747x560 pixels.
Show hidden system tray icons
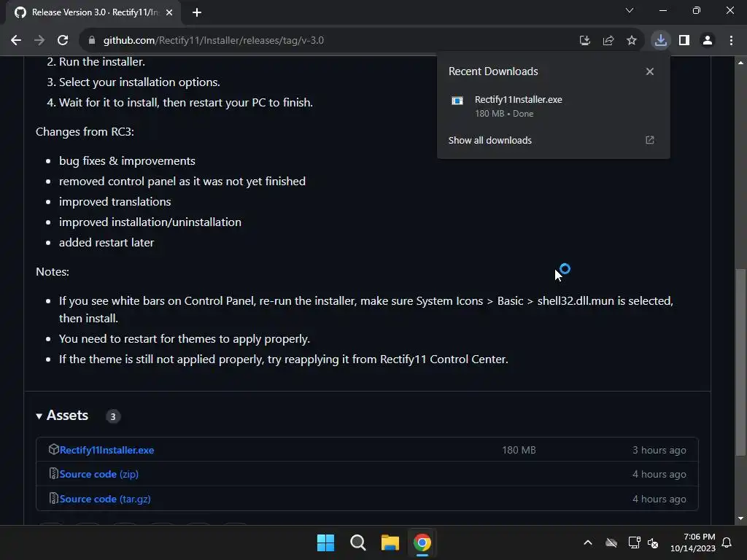588,542
